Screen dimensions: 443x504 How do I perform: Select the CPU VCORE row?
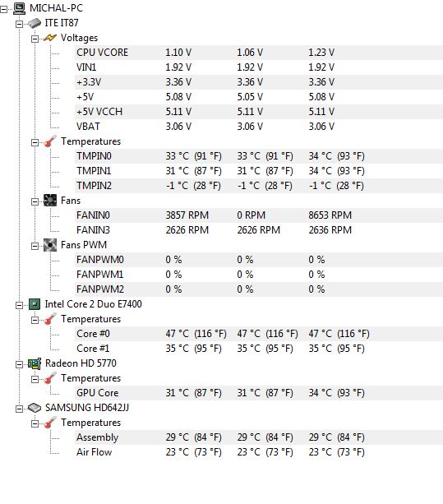pos(259,53)
